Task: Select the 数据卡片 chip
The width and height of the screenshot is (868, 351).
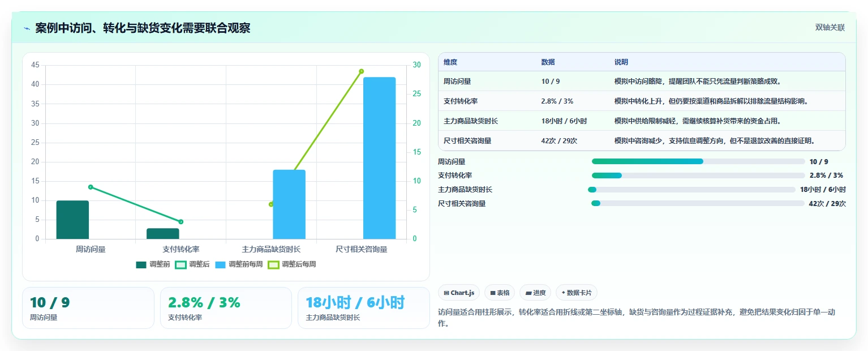Action: (x=577, y=293)
